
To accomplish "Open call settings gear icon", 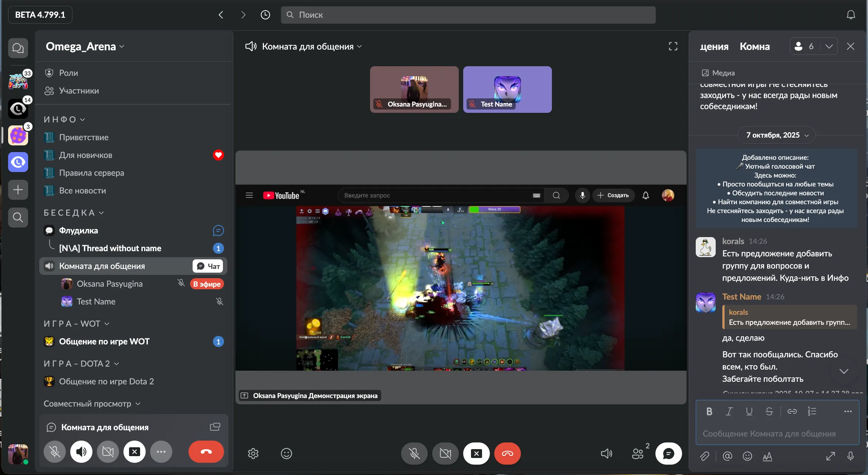I will [253, 453].
